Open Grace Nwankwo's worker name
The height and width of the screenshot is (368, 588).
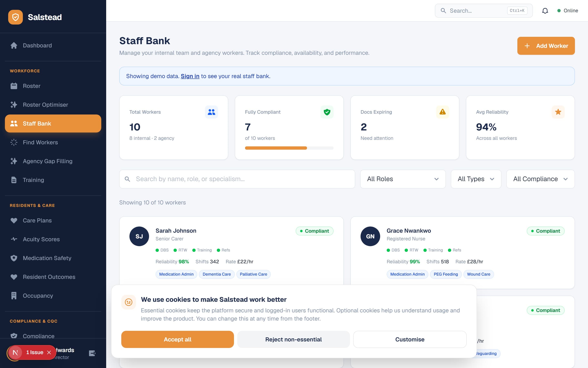click(409, 231)
